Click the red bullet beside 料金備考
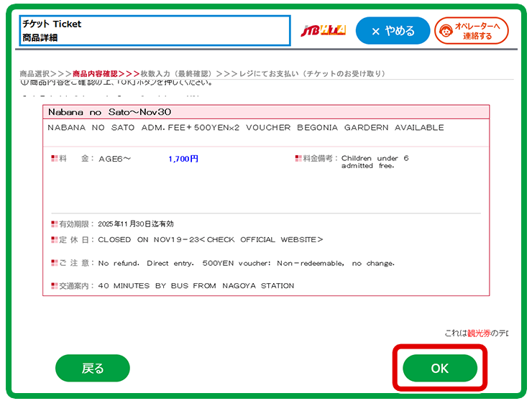 tap(298, 159)
